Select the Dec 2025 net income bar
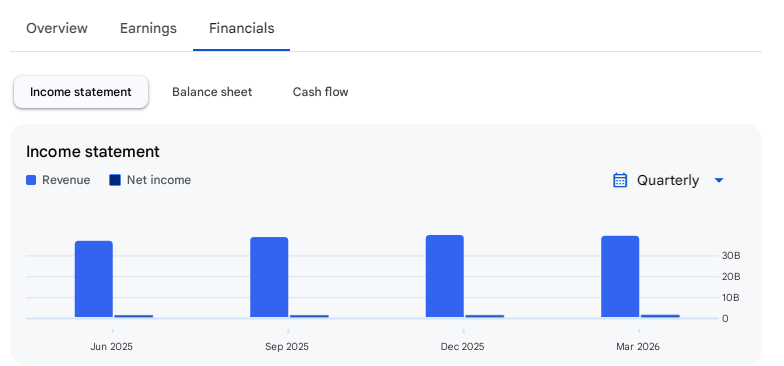 [x=485, y=316]
